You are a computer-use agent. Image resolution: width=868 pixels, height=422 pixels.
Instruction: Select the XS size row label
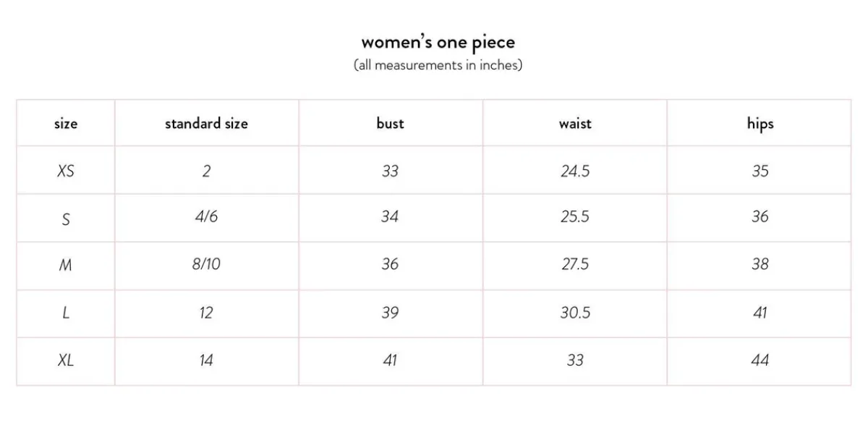pos(65,172)
